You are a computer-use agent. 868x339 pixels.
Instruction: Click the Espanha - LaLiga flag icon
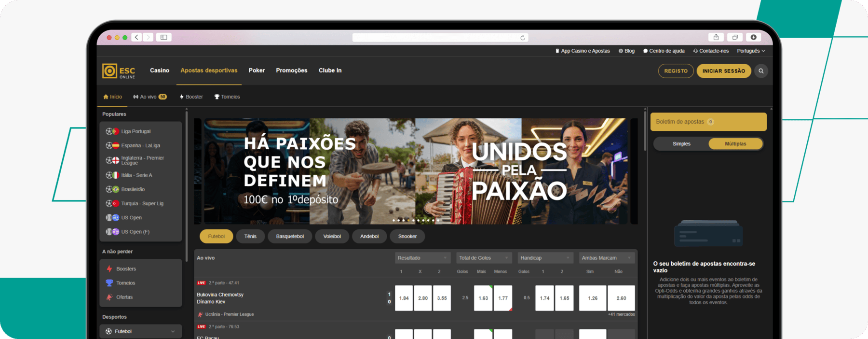(x=116, y=145)
